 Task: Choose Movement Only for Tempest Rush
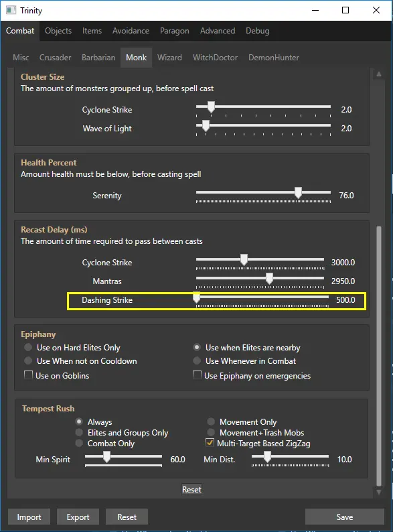pos(211,421)
